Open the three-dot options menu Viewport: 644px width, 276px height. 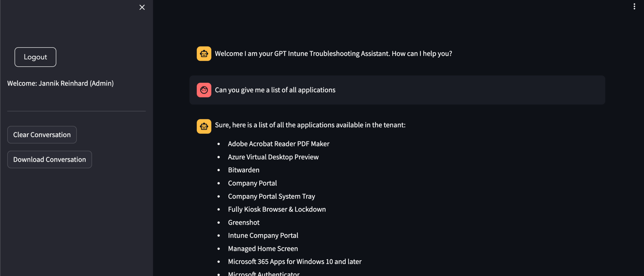click(634, 6)
